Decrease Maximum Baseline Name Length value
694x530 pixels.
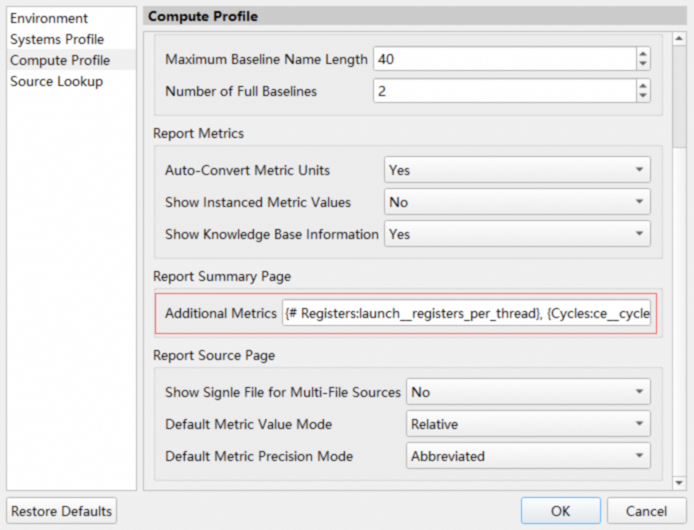click(642, 65)
